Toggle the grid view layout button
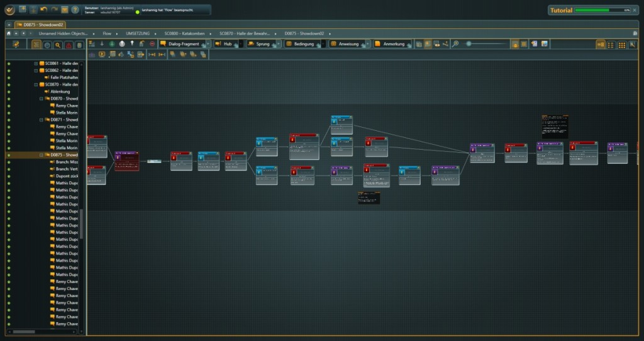 coord(621,45)
